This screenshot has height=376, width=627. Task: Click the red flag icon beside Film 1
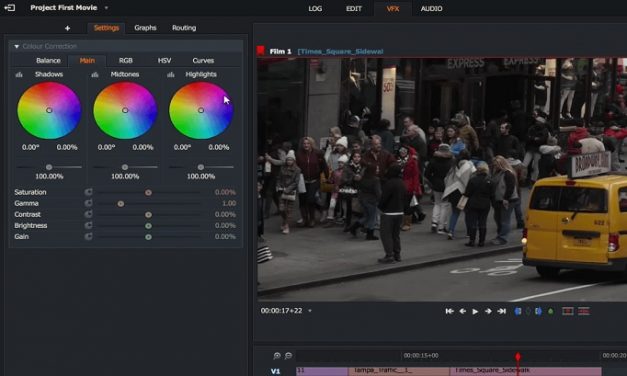tap(261, 50)
